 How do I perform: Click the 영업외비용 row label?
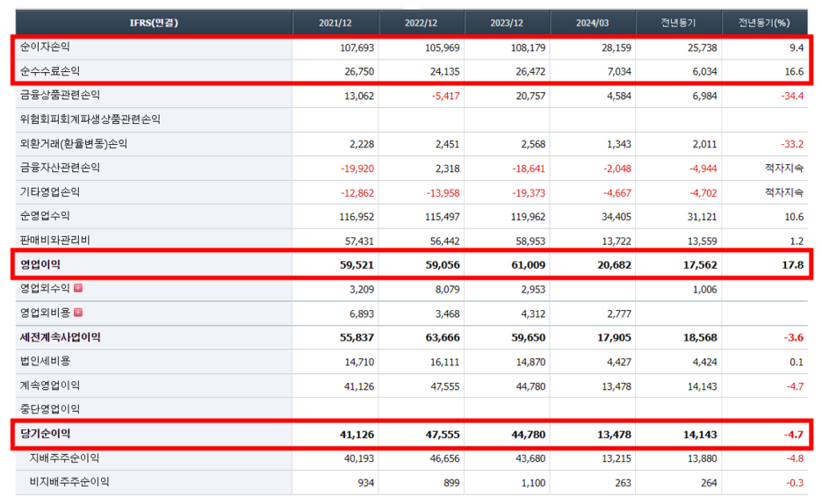(x=45, y=313)
